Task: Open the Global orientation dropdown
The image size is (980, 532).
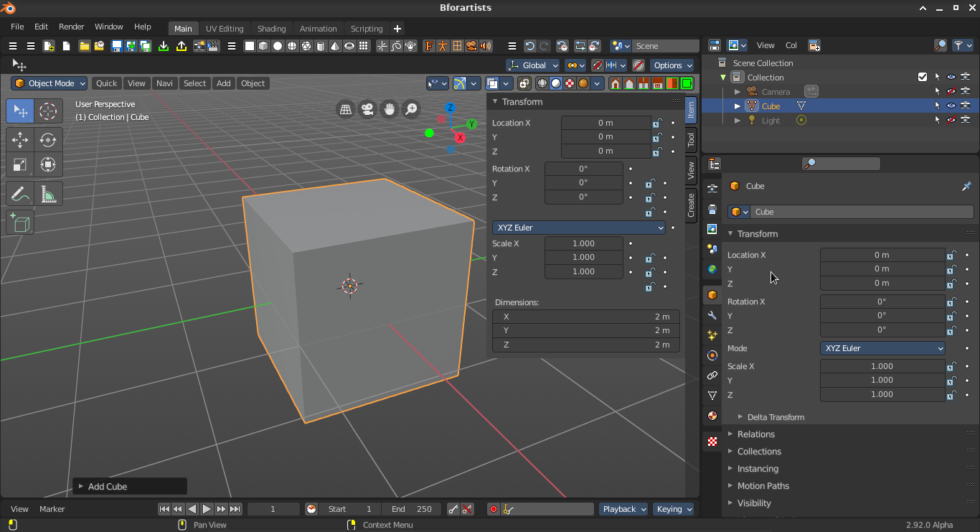Action: [533, 65]
